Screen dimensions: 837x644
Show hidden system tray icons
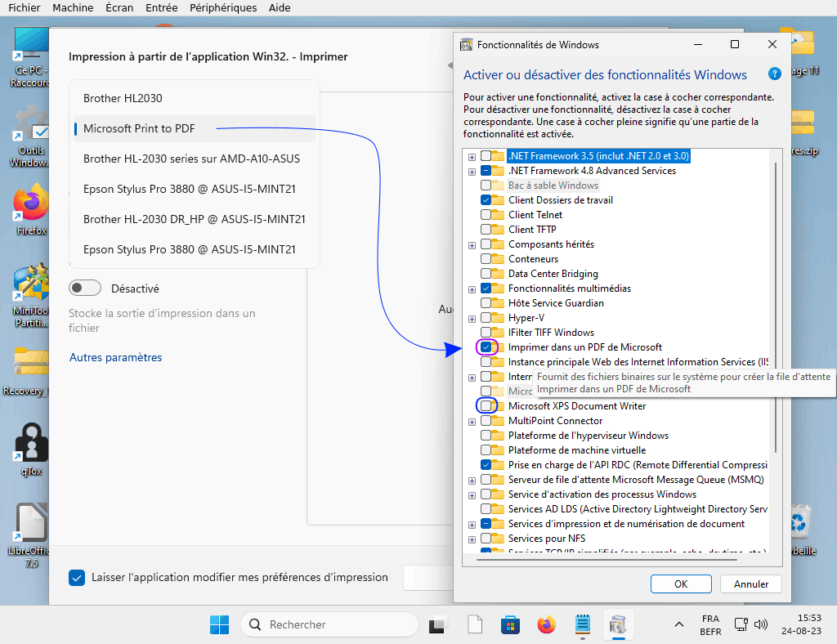pyautogui.click(x=679, y=624)
